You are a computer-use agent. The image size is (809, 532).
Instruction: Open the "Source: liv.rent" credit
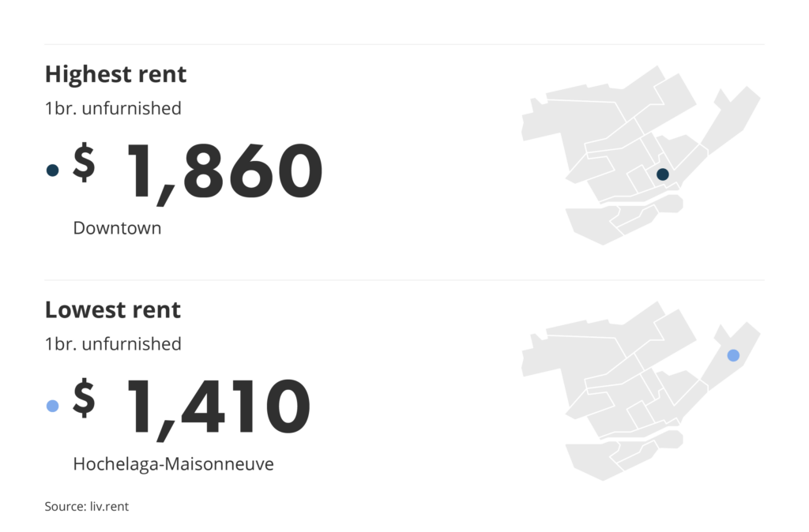pos(86,507)
